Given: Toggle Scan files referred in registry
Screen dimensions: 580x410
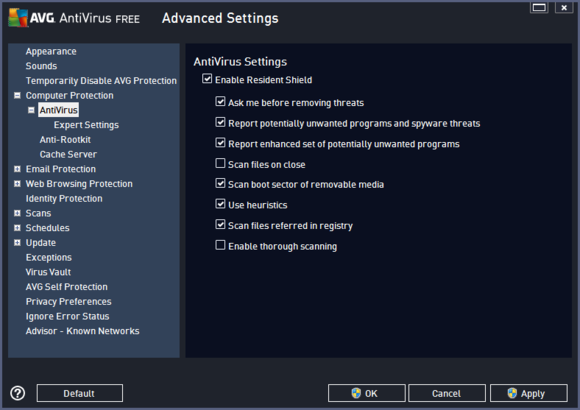Looking at the screenshot, I should 220,224.
